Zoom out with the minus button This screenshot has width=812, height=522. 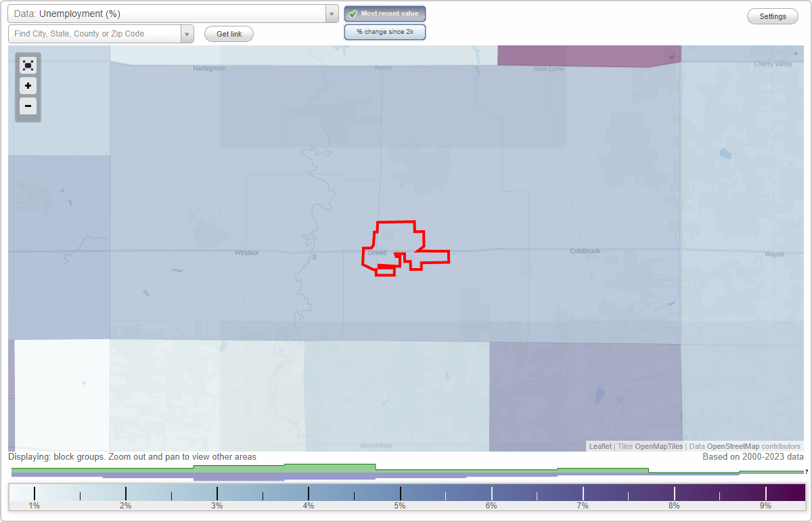pyautogui.click(x=28, y=106)
